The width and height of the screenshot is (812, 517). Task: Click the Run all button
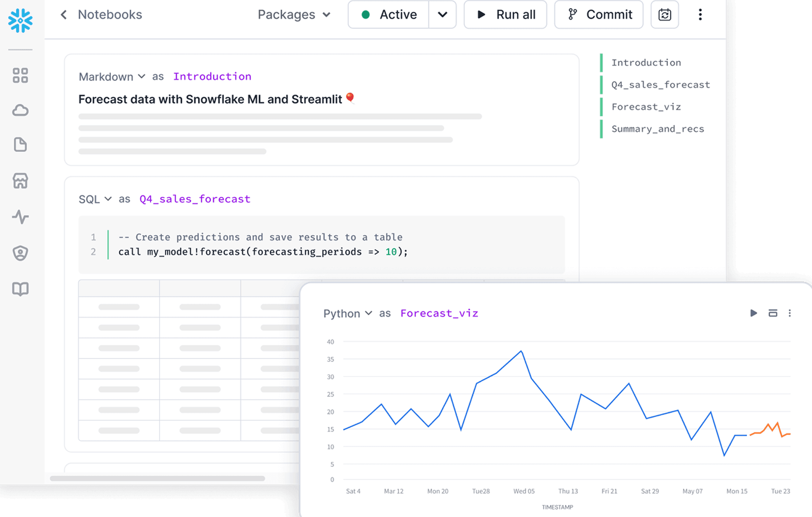pyautogui.click(x=505, y=15)
